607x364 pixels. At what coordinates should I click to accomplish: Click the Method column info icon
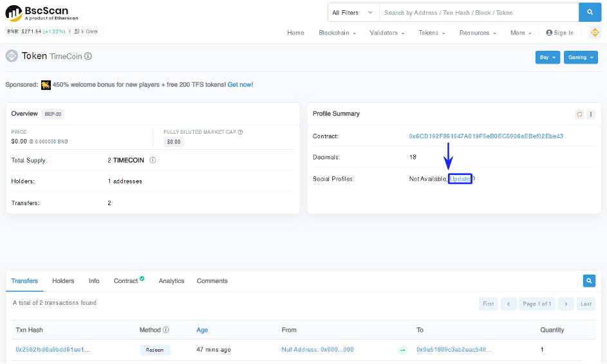165,330
